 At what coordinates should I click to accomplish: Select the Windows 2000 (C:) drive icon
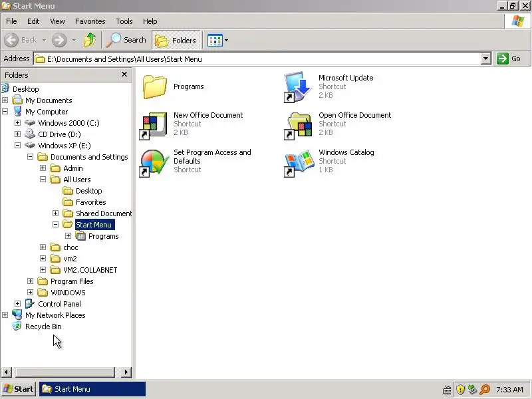tap(30, 123)
